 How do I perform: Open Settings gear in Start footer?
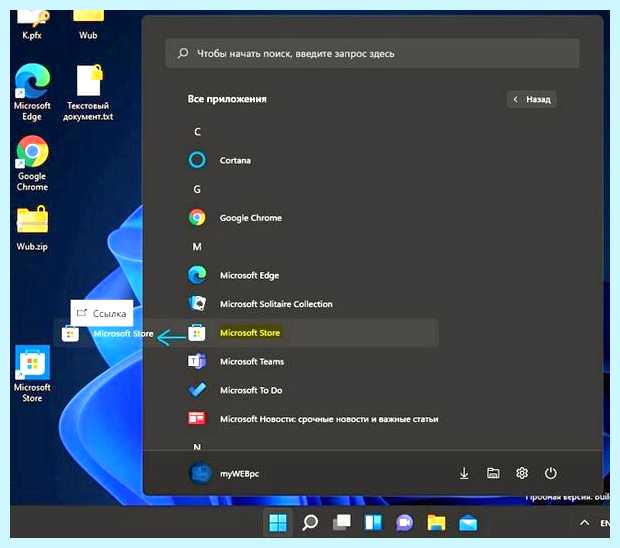pos(522,473)
